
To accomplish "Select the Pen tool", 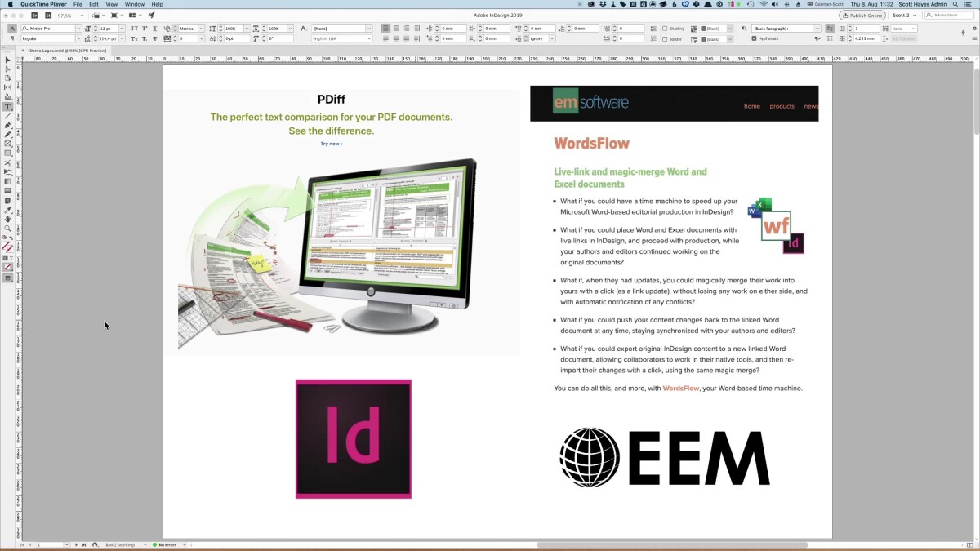I will 8,125.
